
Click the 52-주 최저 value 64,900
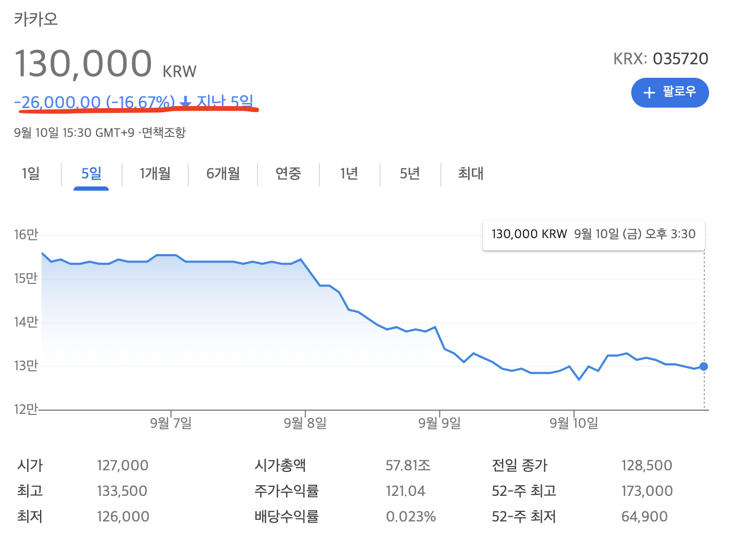click(645, 517)
